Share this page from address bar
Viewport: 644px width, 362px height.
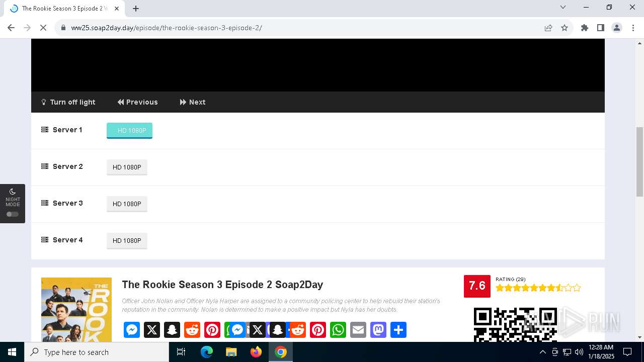point(548,28)
